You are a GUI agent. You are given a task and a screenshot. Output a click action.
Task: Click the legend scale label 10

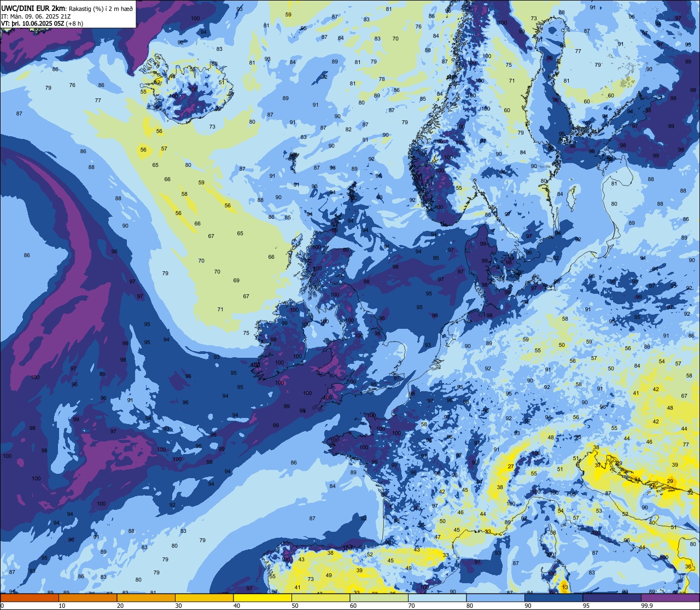click(x=62, y=606)
